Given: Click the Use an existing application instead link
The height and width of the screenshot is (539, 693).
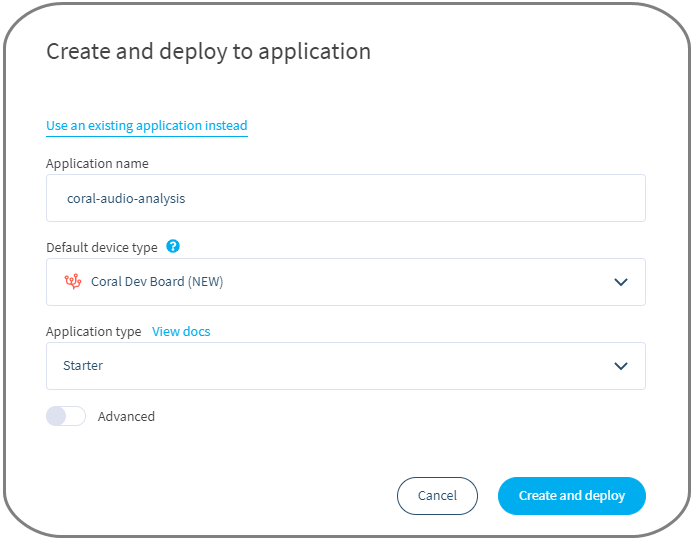Looking at the screenshot, I should click(x=147, y=125).
